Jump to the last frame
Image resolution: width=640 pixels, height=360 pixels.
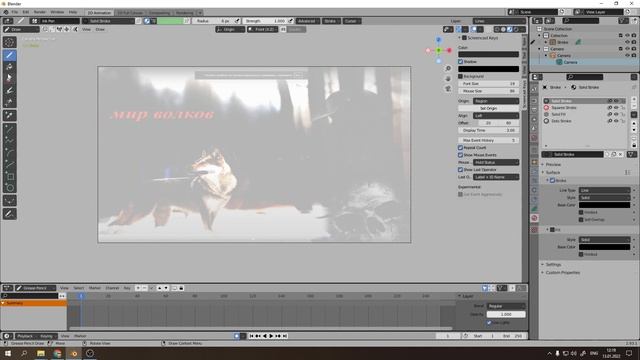285,336
